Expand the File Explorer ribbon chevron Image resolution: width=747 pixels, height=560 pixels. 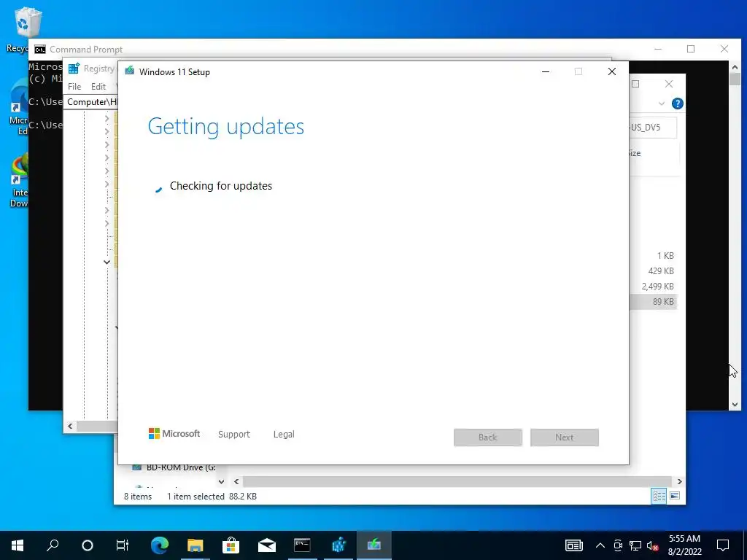point(662,104)
